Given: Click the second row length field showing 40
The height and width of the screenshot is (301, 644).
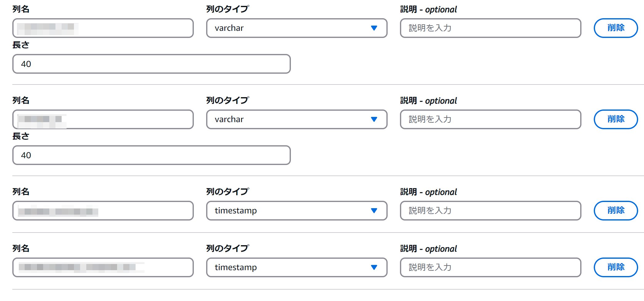Looking at the screenshot, I should (x=151, y=155).
